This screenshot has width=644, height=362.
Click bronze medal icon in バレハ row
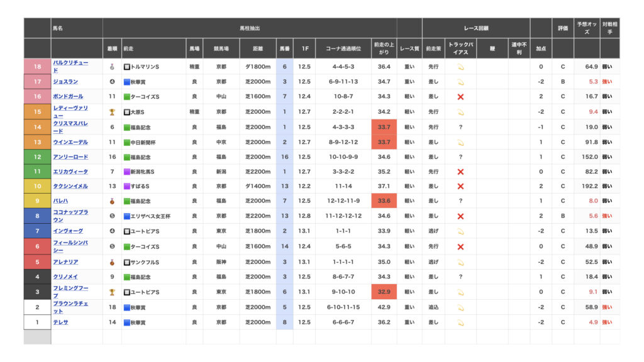click(113, 202)
